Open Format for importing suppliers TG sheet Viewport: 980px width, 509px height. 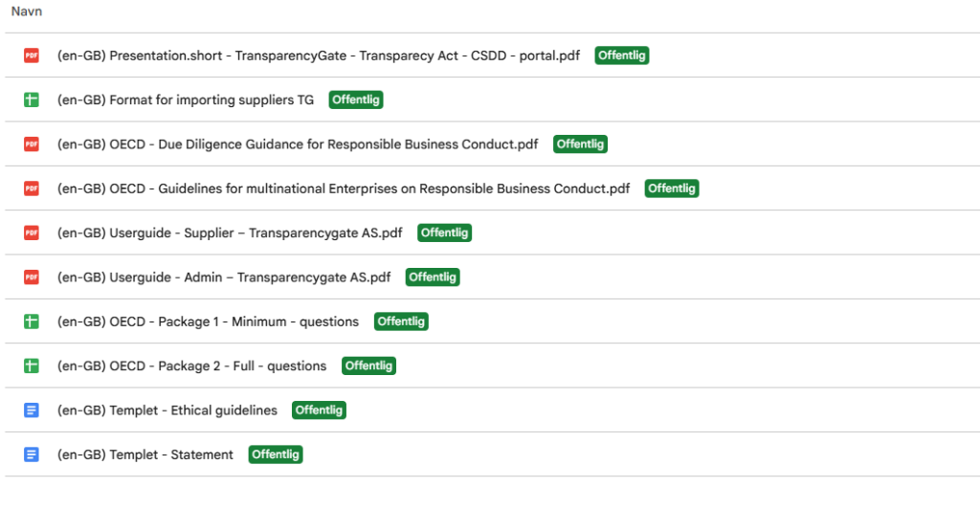(186, 100)
